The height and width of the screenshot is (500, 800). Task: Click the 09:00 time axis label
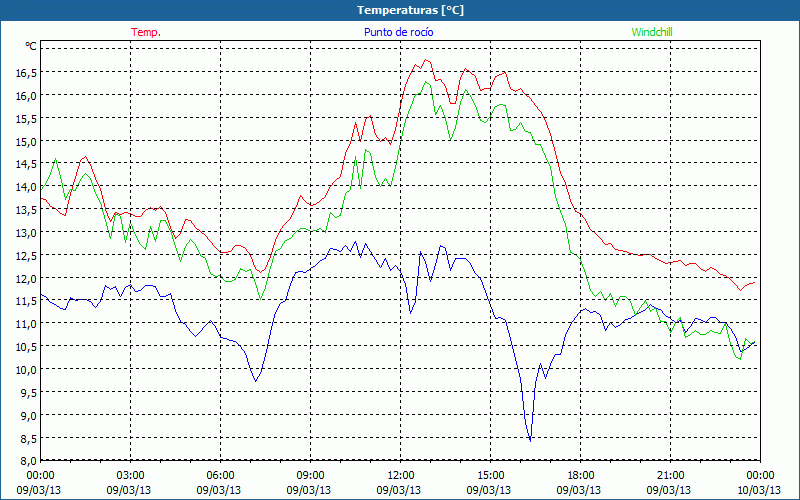point(310,475)
